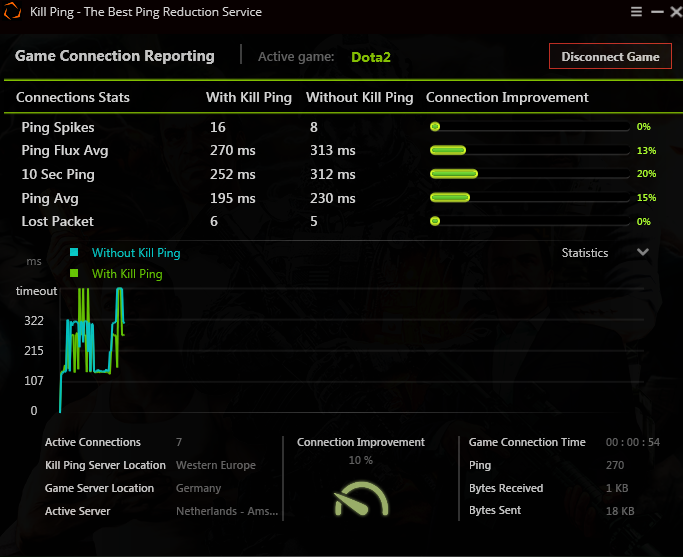The height and width of the screenshot is (557, 683).
Task: Click the 322 axis label
Action: pyautogui.click(x=34, y=321)
